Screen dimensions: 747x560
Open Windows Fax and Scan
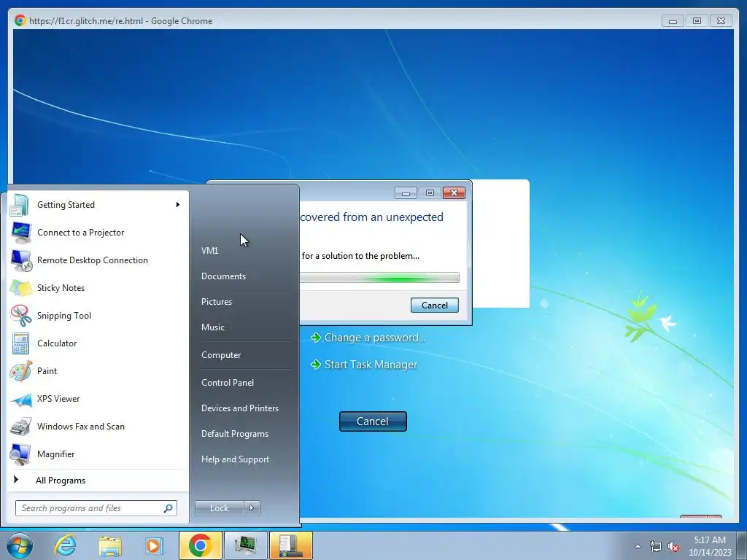[x=98, y=426]
